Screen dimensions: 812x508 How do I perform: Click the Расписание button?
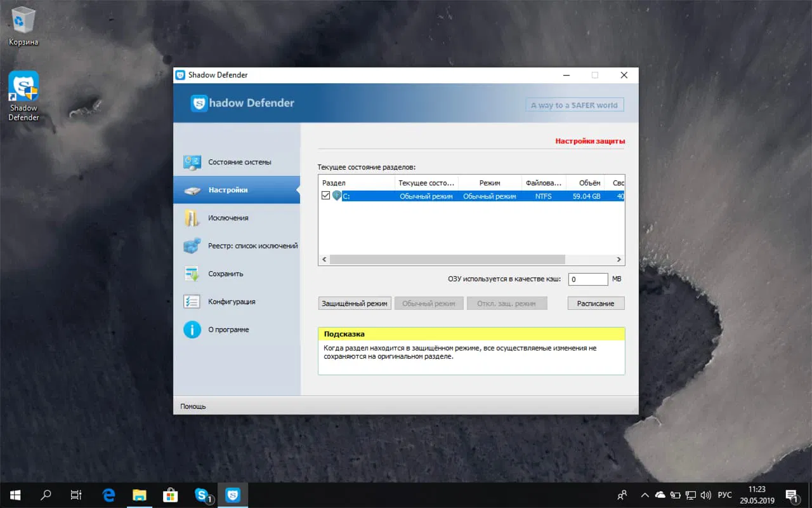(596, 304)
